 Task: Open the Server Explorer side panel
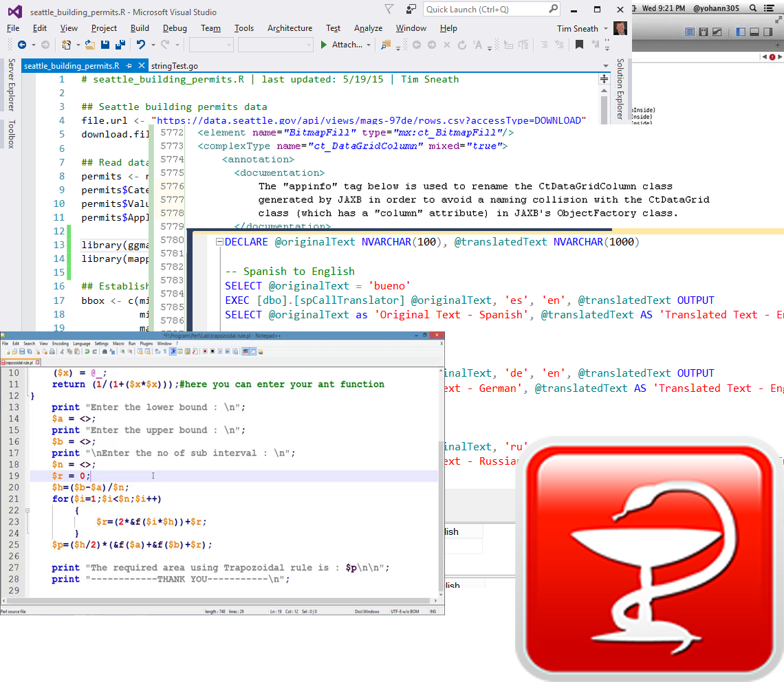pos(12,85)
